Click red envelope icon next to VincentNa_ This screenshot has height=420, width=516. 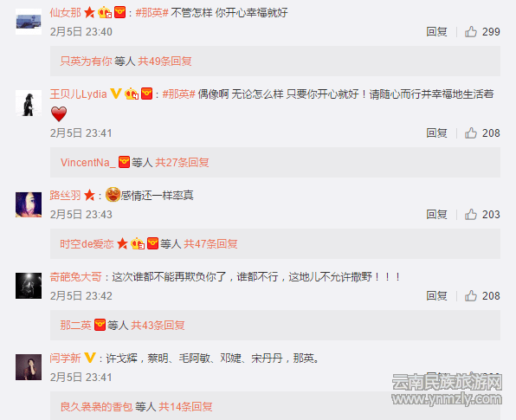[x=124, y=162]
